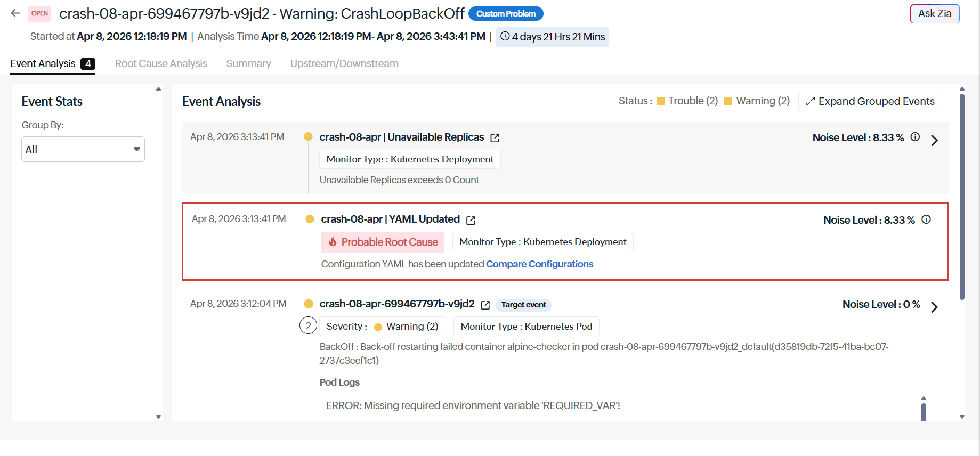Viewport: 980px width, 456px height.
Task: Click the REQUIRED_VAR error log line
Action: coord(473,406)
